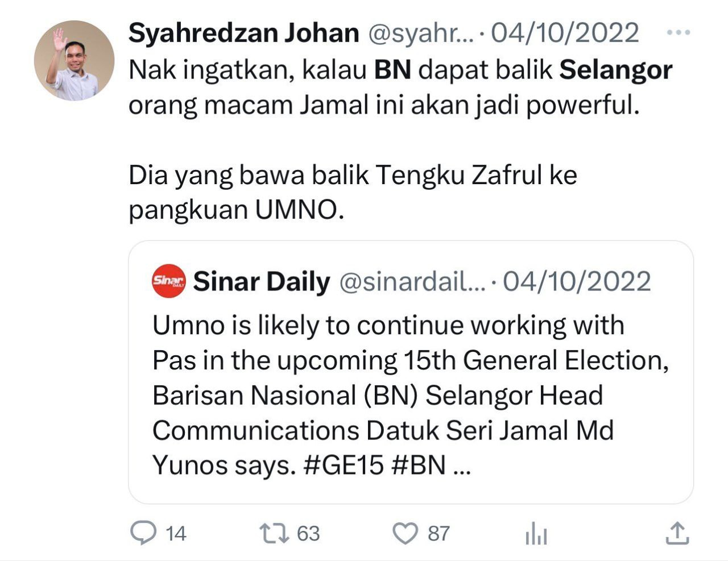Click the 63 retweet count
Image resolution: width=728 pixels, height=561 pixels.
pyautogui.click(x=308, y=534)
